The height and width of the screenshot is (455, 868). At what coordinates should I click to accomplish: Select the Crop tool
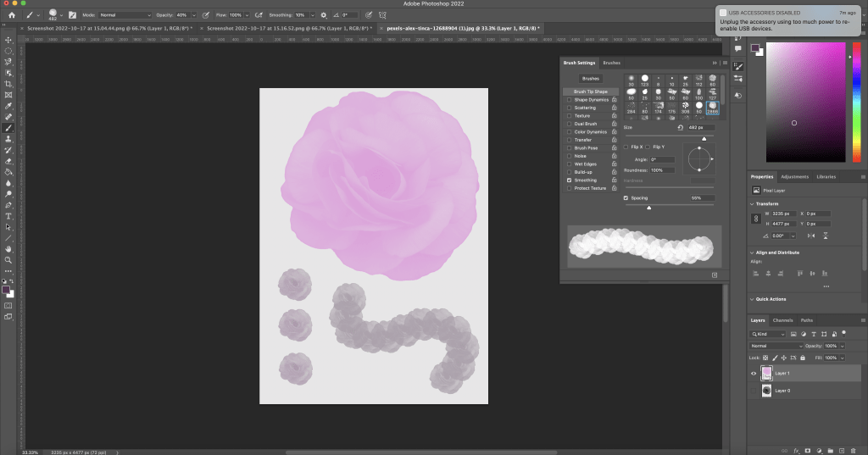point(8,84)
